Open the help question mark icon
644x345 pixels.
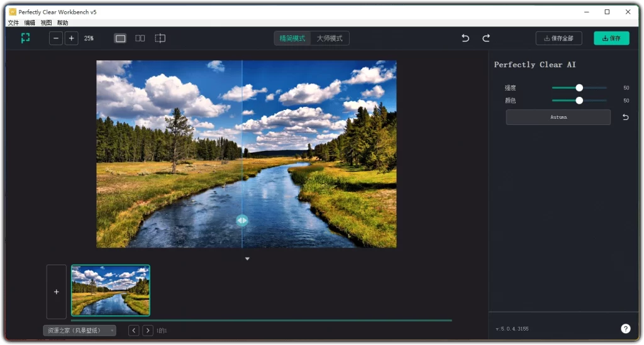pos(625,329)
